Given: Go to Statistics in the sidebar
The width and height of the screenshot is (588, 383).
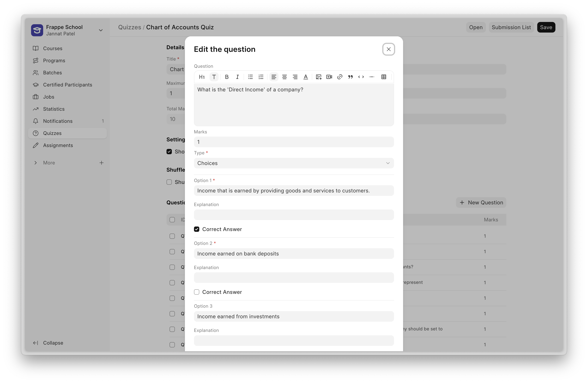Looking at the screenshot, I should [x=54, y=109].
